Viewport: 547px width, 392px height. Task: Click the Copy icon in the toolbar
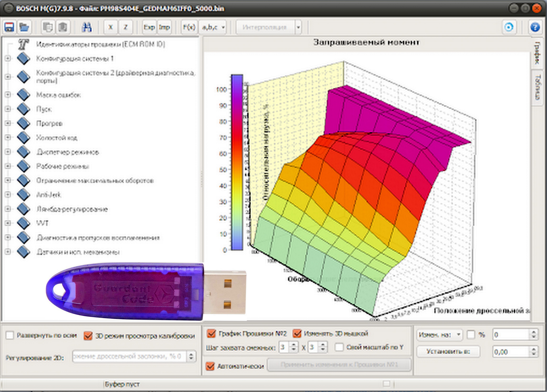(x=48, y=27)
